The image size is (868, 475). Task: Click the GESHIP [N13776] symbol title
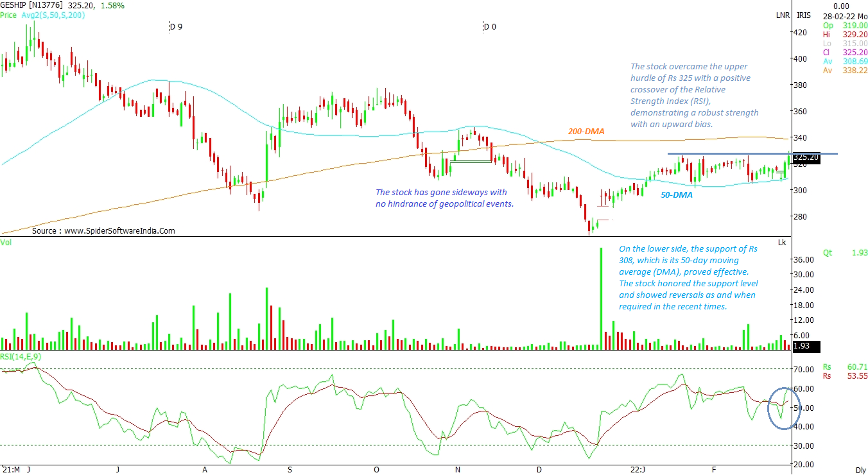click(x=33, y=5)
